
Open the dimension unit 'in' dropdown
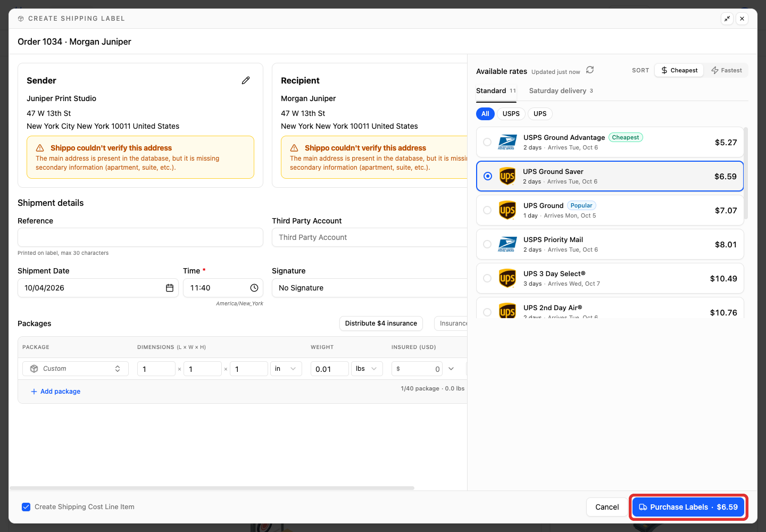pyautogui.click(x=286, y=369)
